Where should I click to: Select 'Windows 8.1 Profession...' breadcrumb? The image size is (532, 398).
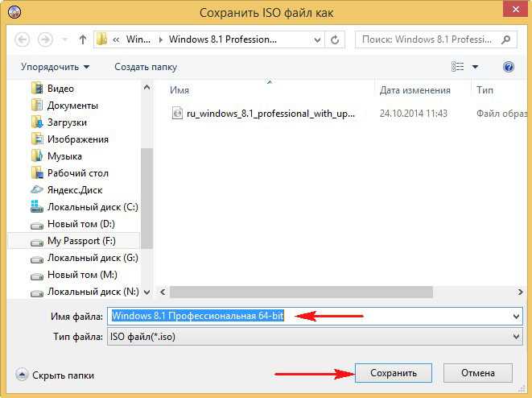click(x=223, y=39)
